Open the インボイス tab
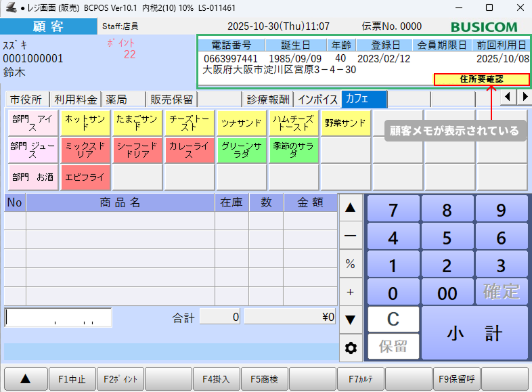Image resolution: width=532 pixels, height=392 pixels. 318,100
